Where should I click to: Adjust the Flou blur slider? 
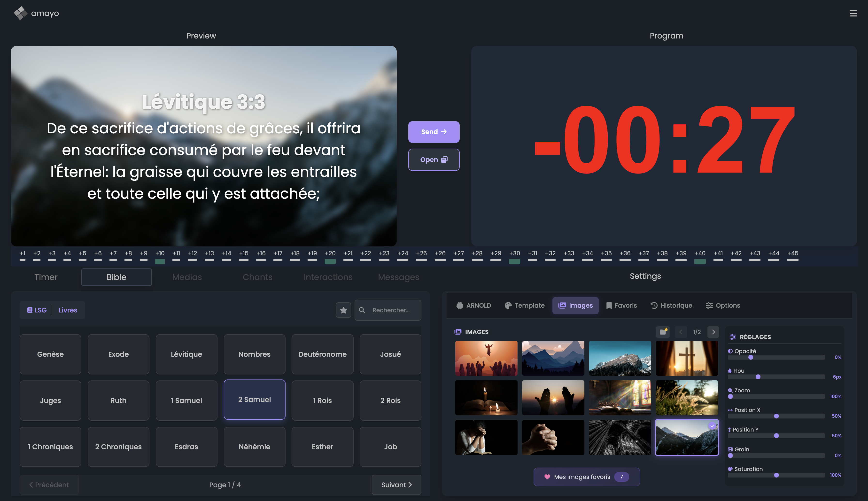coord(758,377)
